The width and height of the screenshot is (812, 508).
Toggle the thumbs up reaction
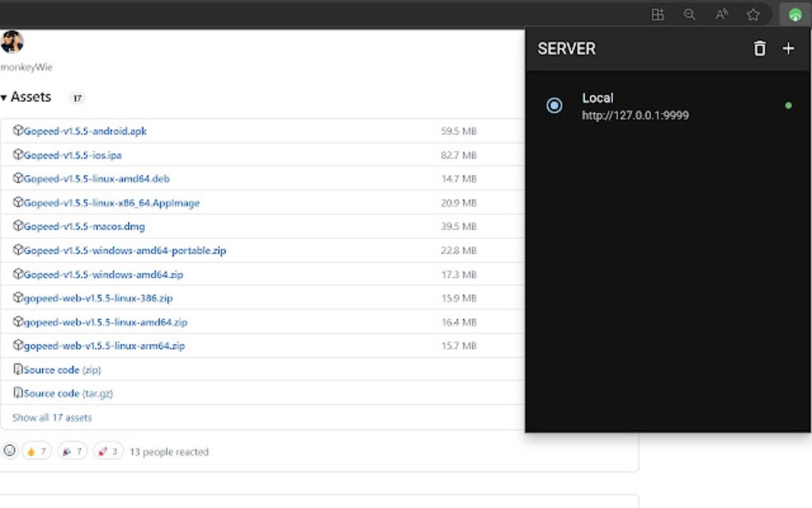(37, 451)
